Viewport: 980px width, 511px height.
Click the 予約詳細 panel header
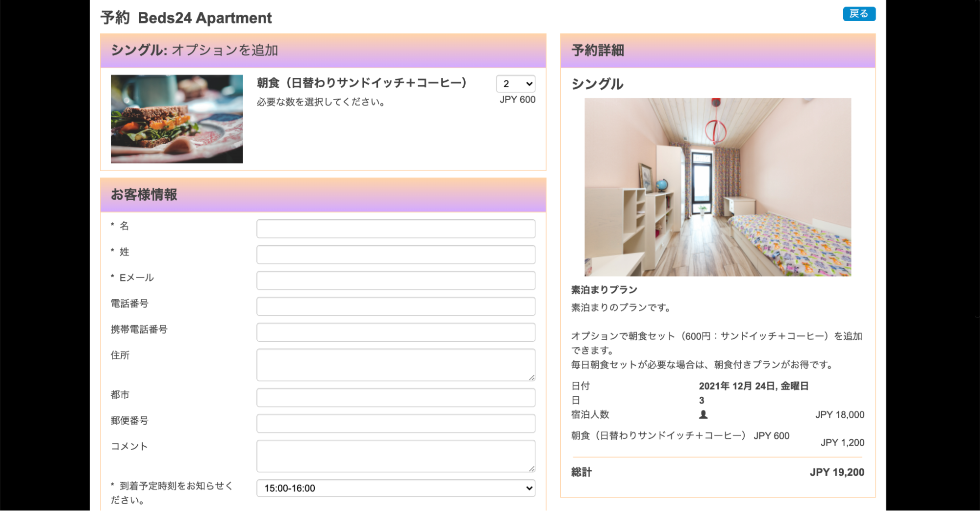pyautogui.click(x=717, y=51)
